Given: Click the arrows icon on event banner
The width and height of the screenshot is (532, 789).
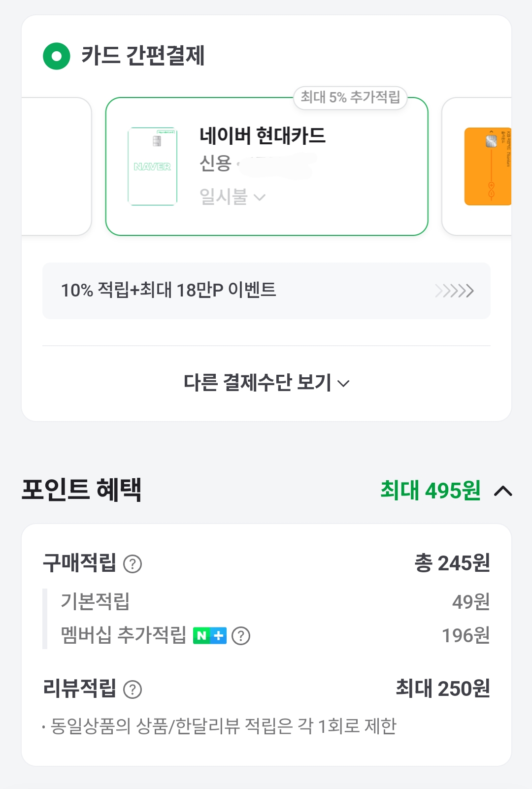Looking at the screenshot, I should (x=454, y=291).
